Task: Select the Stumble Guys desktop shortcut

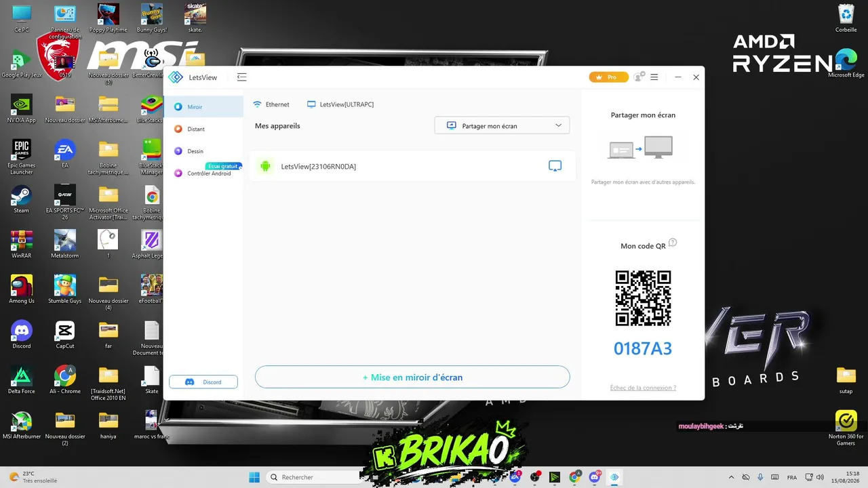Action: tap(65, 290)
